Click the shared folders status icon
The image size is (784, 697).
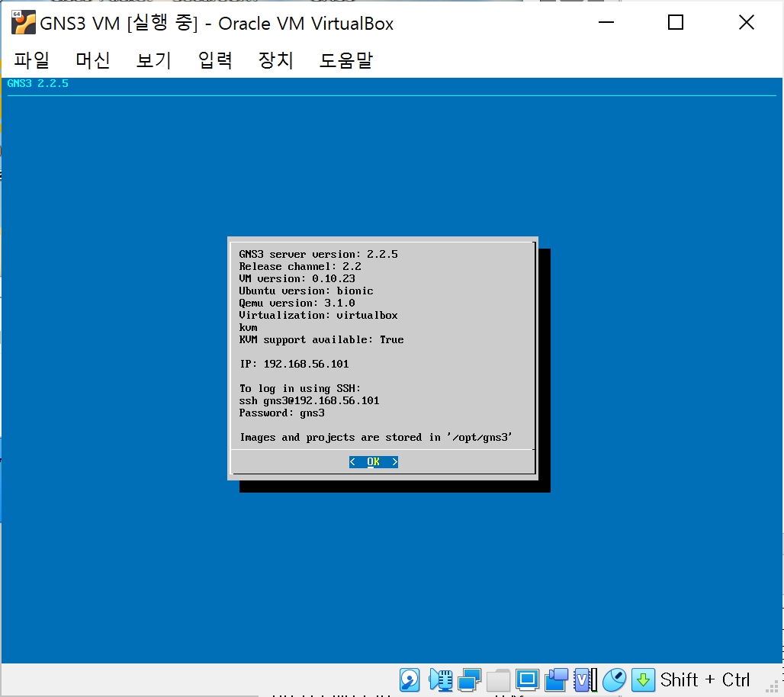click(498, 680)
